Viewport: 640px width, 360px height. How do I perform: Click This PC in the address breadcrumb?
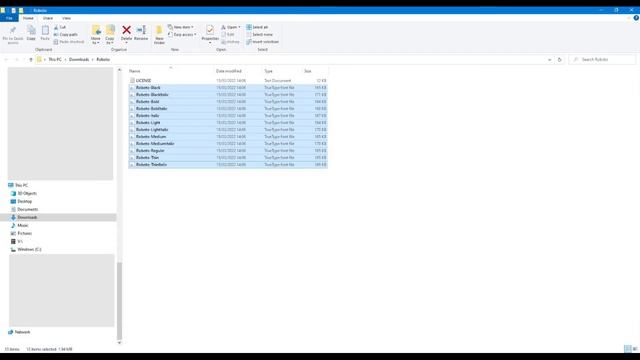55,60
